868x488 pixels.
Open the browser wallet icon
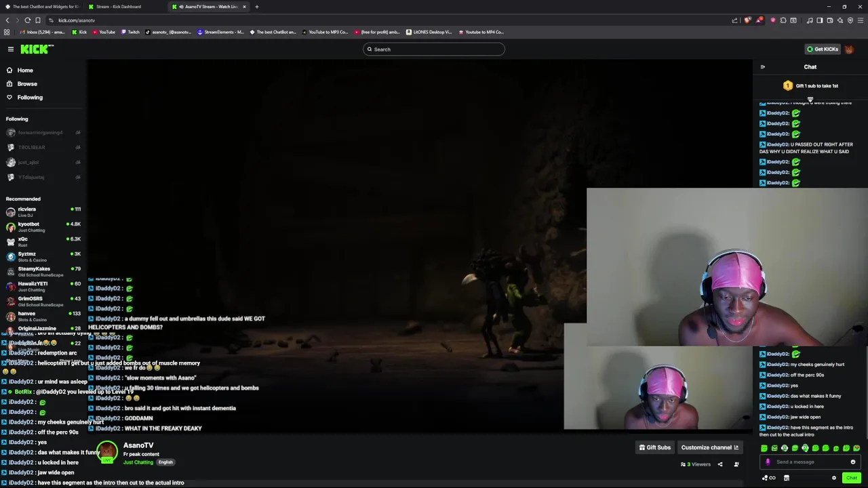click(x=830, y=20)
